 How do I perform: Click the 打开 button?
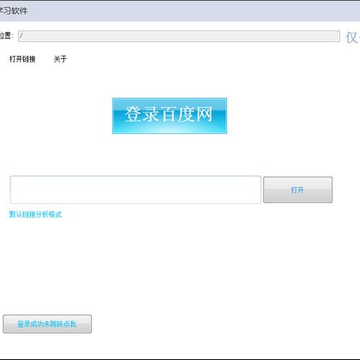(x=298, y=190)
